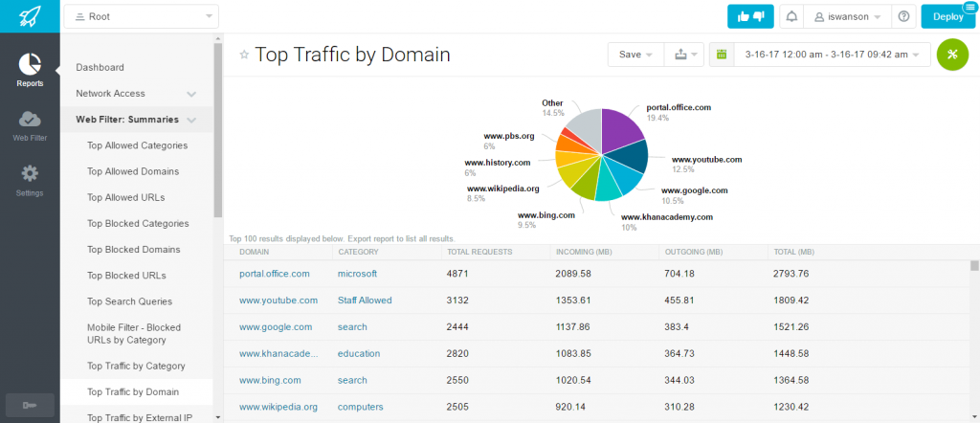
Task: Open Top Allowed Categories report
Action: 137,145
